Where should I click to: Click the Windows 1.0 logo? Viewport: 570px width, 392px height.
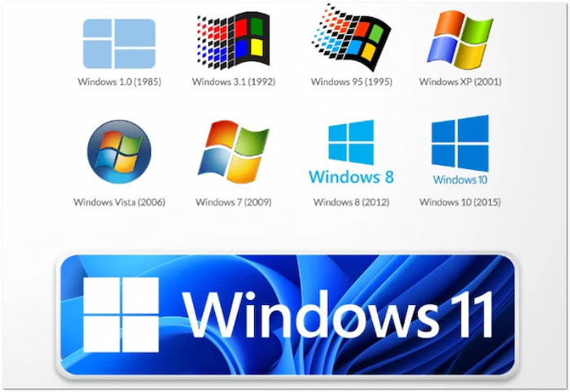pos(119,43)
